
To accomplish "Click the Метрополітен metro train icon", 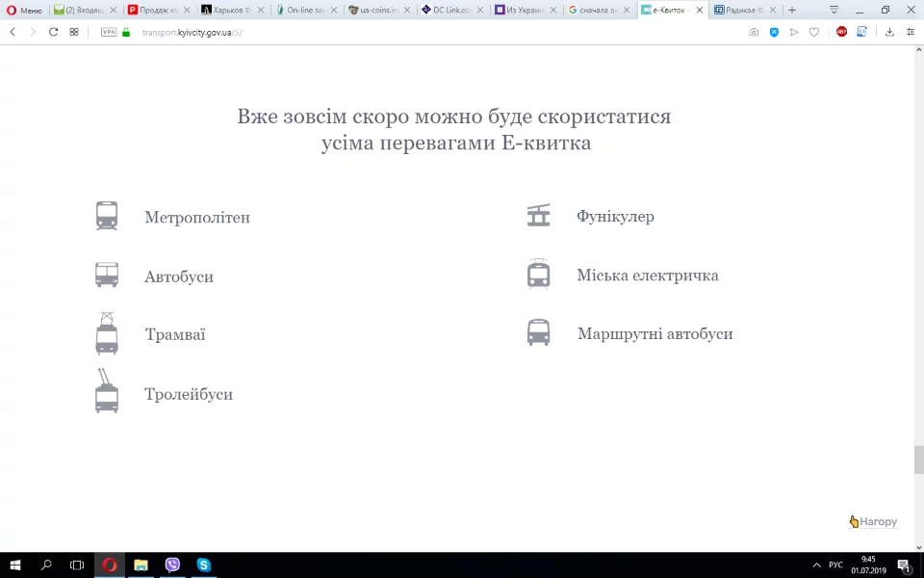I will pyautogui.click(x=107, y=216).
